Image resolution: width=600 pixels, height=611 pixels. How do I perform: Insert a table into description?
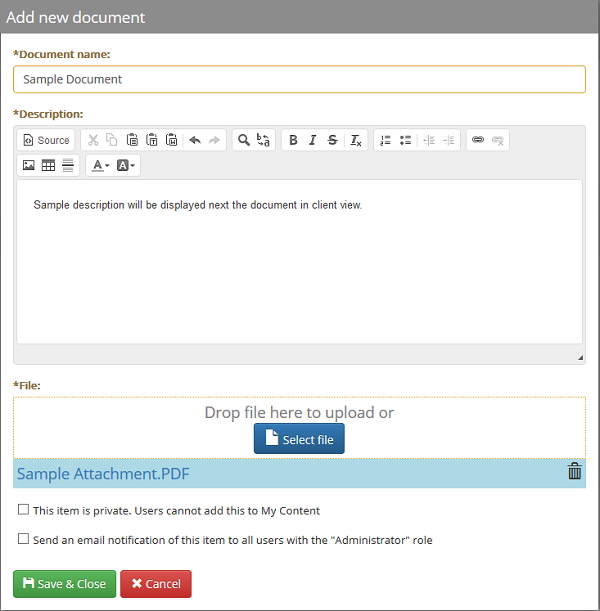coord(48,165)
